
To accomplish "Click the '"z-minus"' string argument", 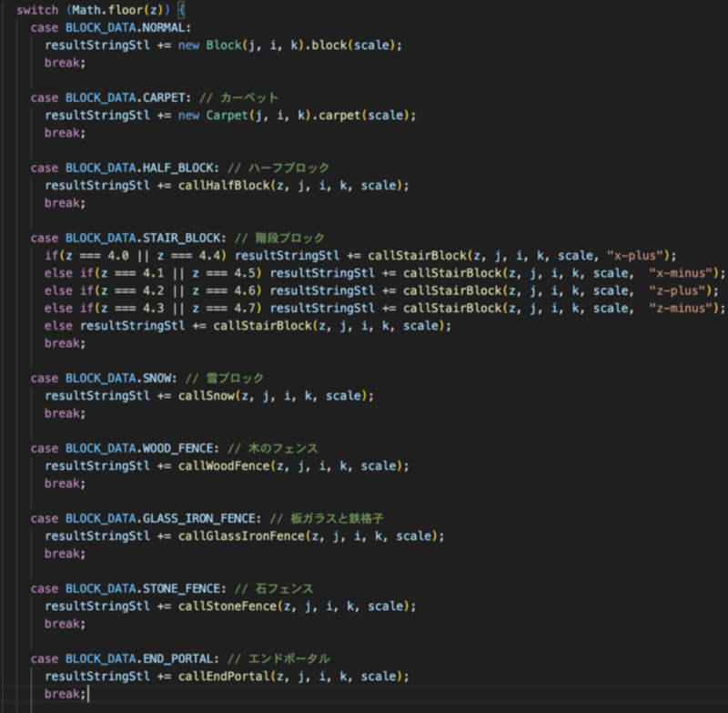I will [680, 309].
